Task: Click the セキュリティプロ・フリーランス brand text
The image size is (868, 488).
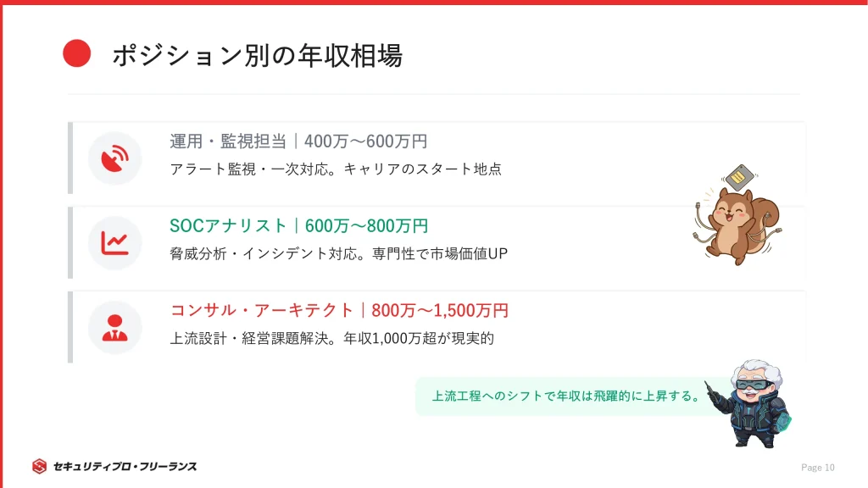Action: [125, 466]
